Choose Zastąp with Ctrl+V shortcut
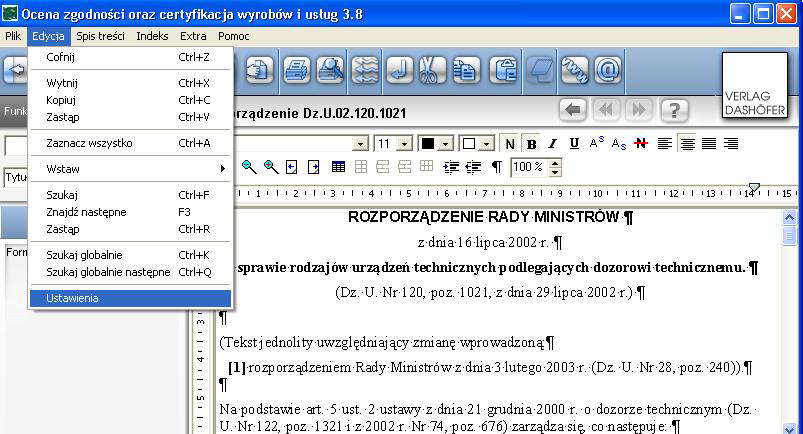The height and width of the screenshot is (434, 803). click(x=130, y=117)
